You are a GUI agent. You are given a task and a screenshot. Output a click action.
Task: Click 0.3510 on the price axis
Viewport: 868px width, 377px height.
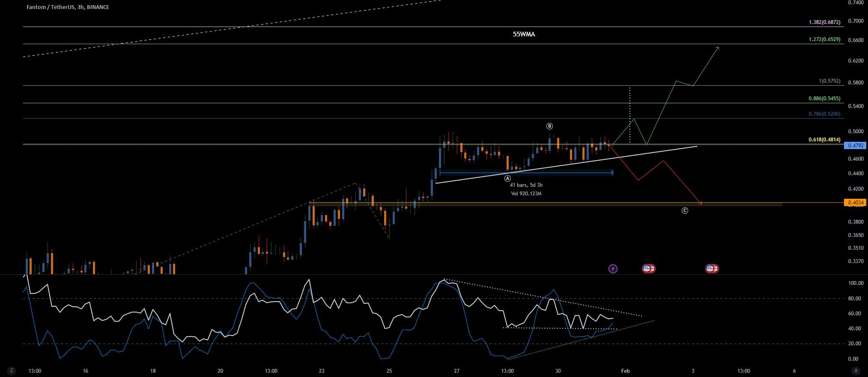click(856, 248)
